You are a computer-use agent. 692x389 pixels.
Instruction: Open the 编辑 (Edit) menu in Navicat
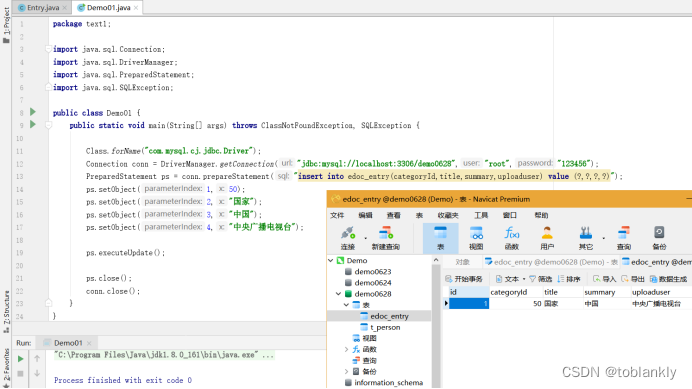pos(365,215)
